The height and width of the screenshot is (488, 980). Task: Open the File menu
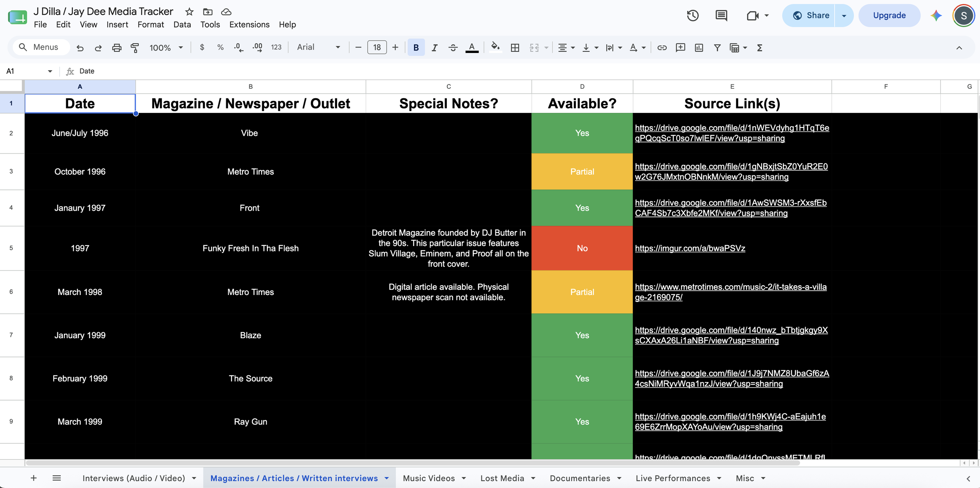tap(40, 25)
